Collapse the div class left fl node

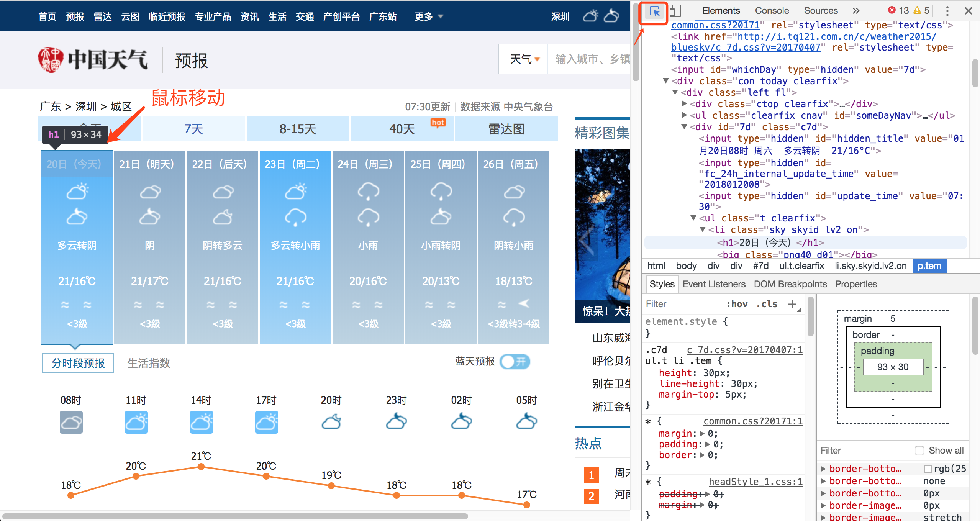[x=675, y=92]
